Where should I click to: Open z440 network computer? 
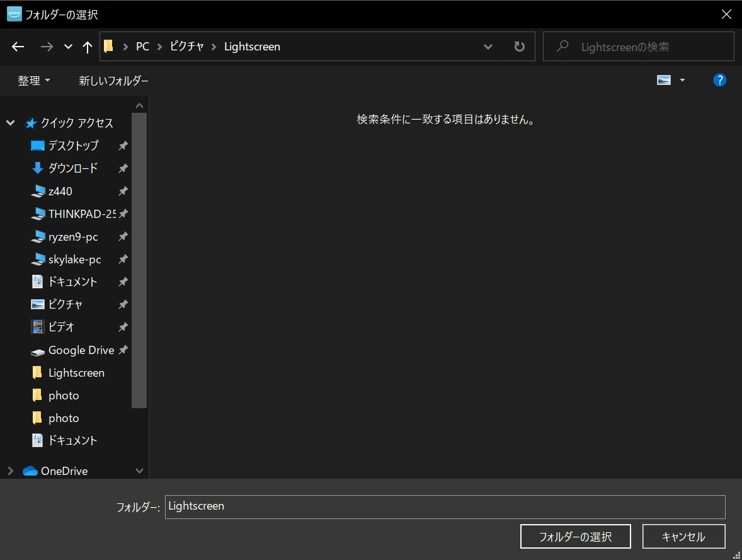click(x=60, y=191)
